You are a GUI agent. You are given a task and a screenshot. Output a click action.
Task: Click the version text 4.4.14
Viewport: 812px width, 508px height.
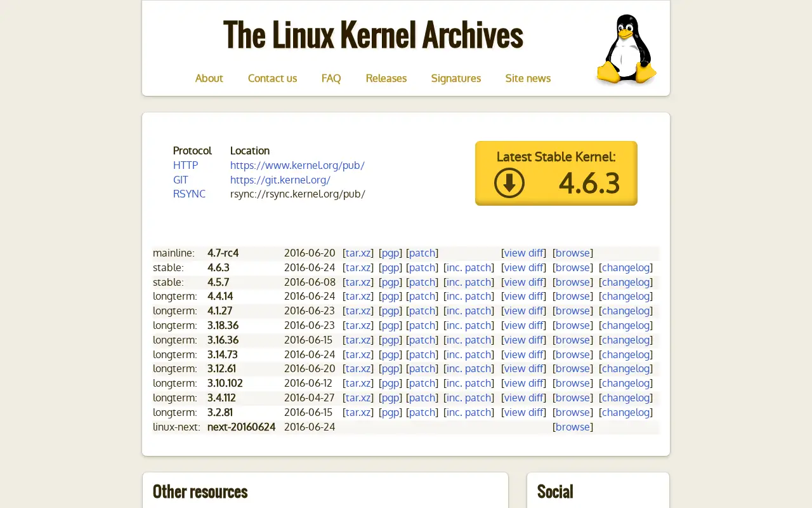point(220,296)
